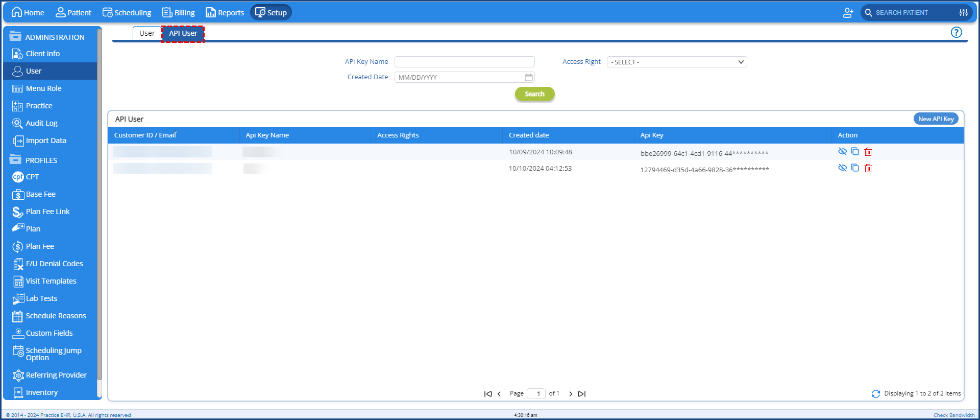Open User in the sidebar
Viewport: 980px width, 420px height.
[50, 71]
